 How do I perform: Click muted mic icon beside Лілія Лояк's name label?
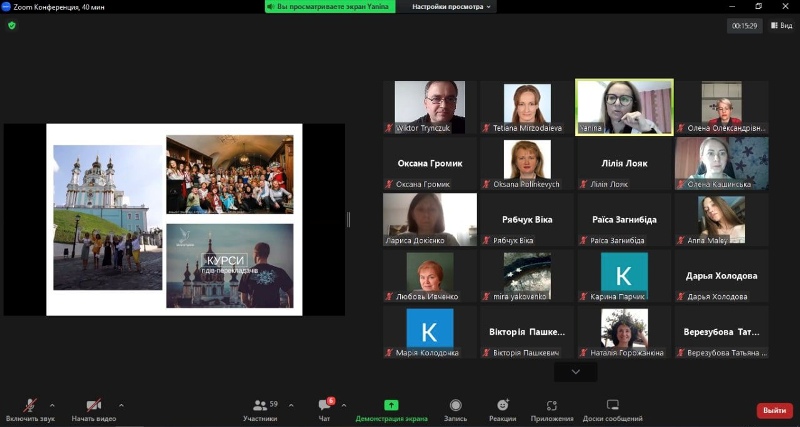click(584, 184)
